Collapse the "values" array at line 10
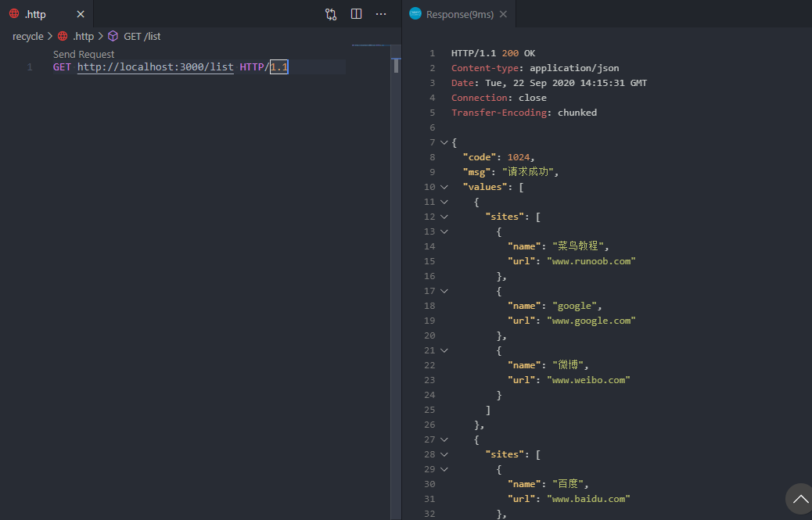Viewport: 812px width, 520px height. coord(444,187)
